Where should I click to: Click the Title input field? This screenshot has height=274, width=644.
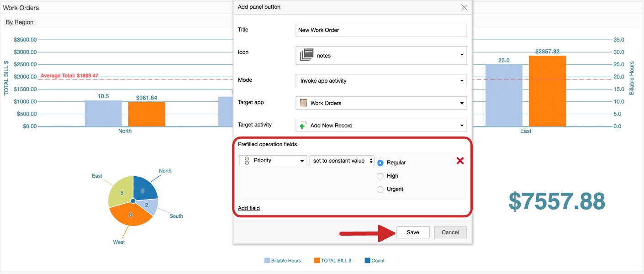coord(381,30)
